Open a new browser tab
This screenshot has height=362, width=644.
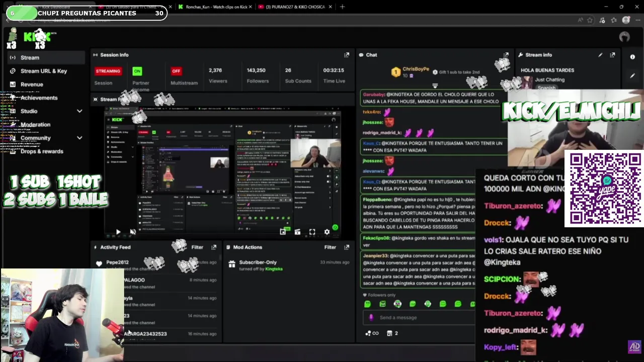tap(342, 7)
